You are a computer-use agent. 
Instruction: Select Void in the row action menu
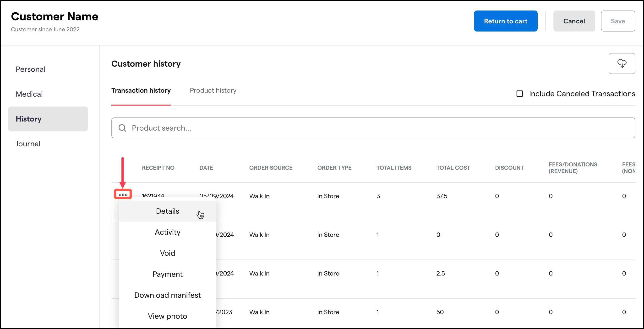pos(167,253)
